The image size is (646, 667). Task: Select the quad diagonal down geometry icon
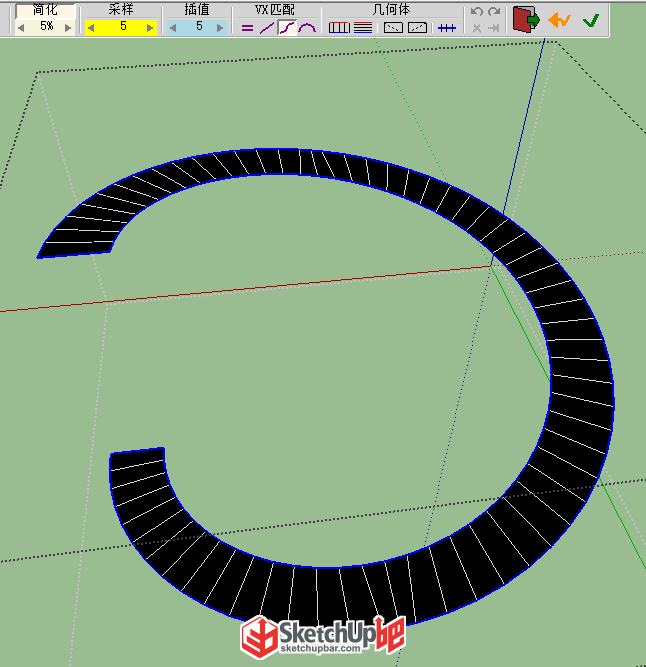(393, 28)
